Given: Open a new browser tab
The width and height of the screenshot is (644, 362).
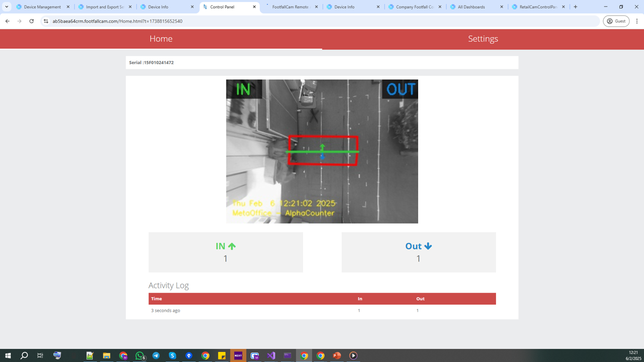Looking at the screenshot, I should pos(576,7).
